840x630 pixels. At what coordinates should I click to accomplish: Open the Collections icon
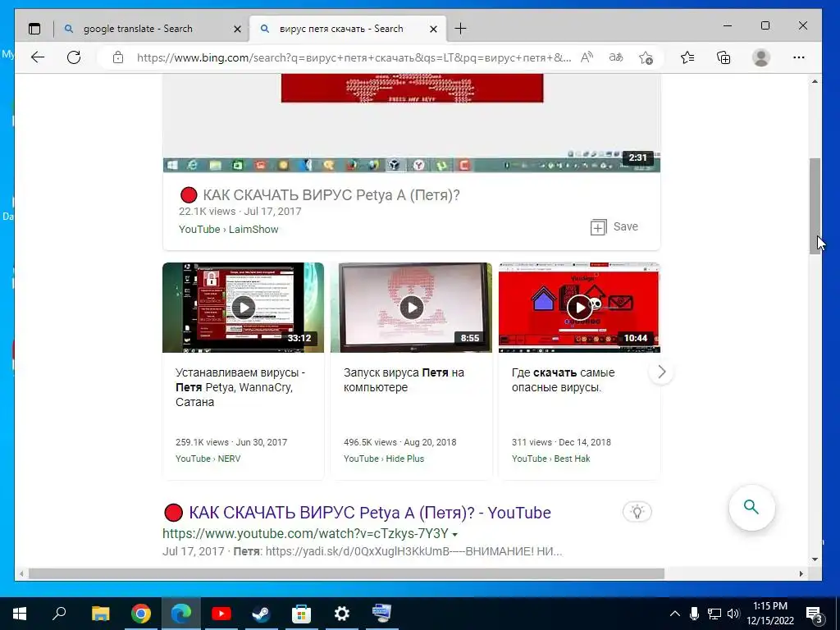724,57
